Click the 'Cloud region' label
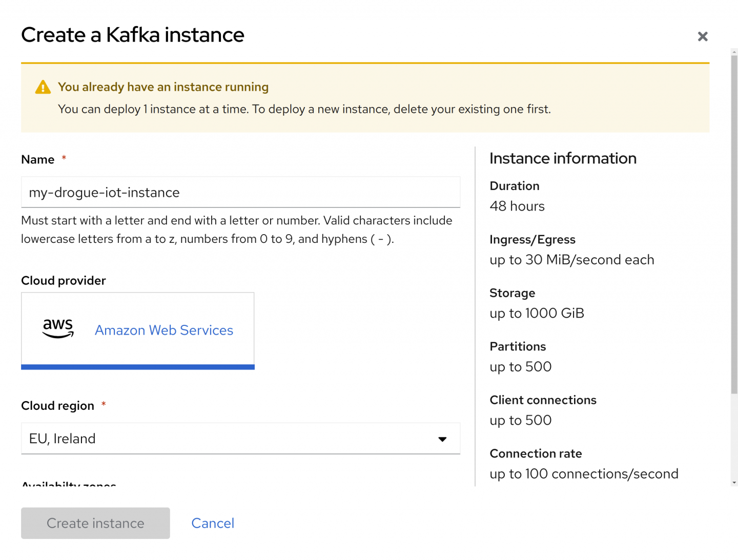The width and height of the screenshot is (738, 560). tap(57, 406)
